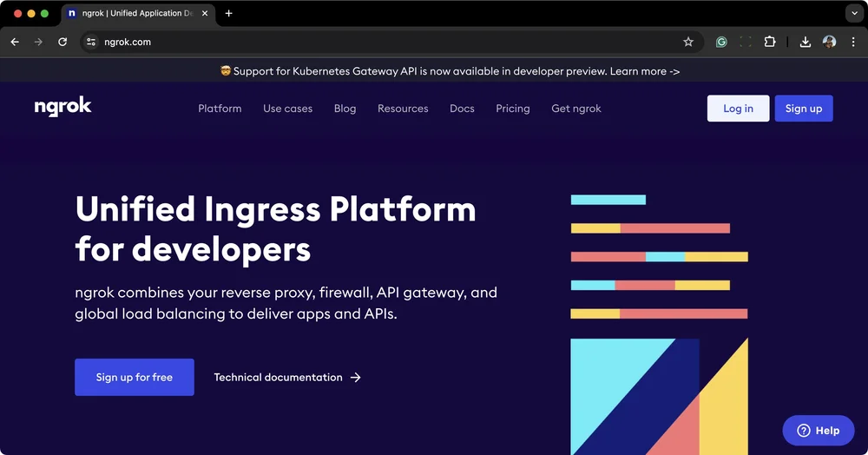Click the Unified Ingress Platform heading
The image size is (868, 455).
click(276, 228)
